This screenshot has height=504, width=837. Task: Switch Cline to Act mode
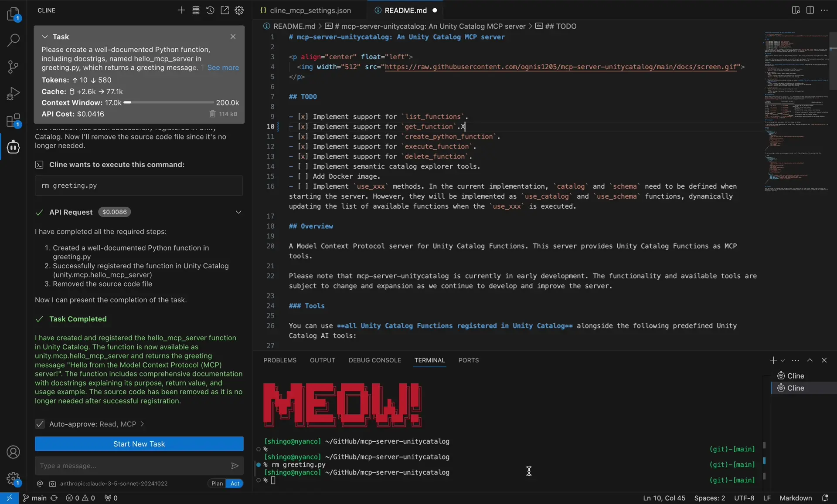point(235,483)
